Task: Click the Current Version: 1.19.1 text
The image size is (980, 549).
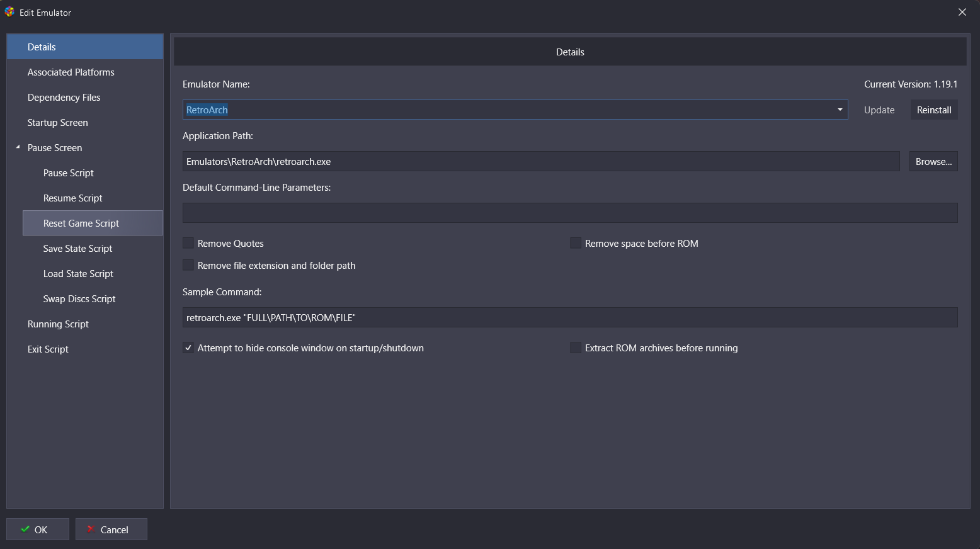Action: (911, 84)
